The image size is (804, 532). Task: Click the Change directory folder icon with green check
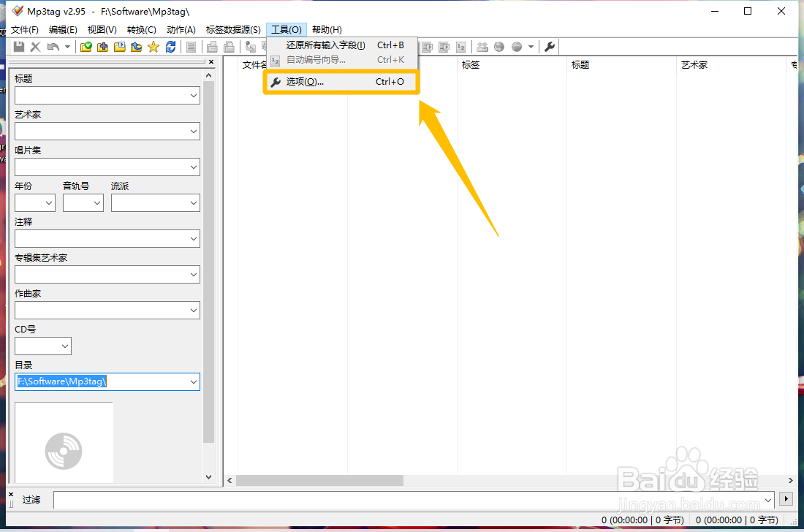point(86,47)
